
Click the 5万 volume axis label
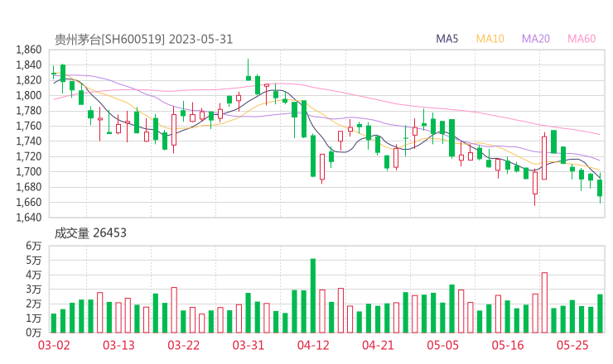[34, 260]
